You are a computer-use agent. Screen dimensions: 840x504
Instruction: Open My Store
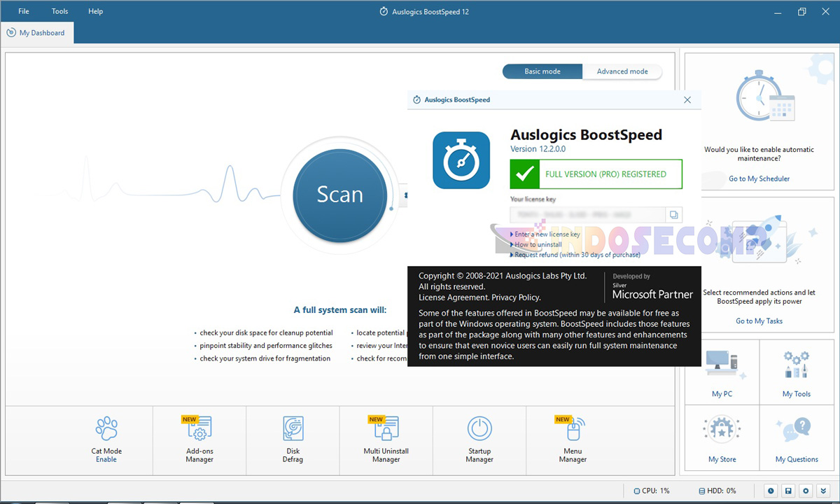[722, 437]
